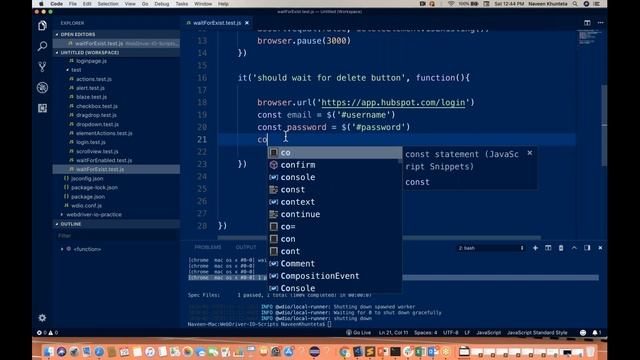Click the feedback smiley in status bar
Image resolution: width=640 pixels, height=360 pixels.
coord(583,333)
